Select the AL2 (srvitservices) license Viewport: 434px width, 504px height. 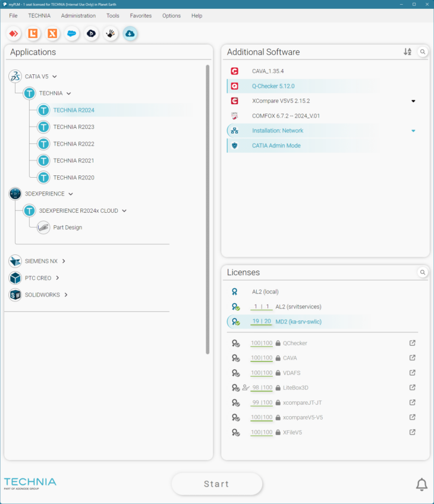322,307
